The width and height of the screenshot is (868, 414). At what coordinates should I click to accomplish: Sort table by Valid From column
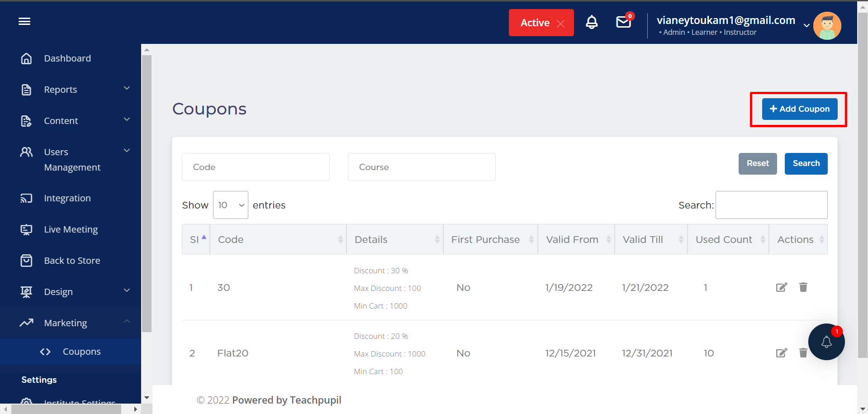coord(576,239)
